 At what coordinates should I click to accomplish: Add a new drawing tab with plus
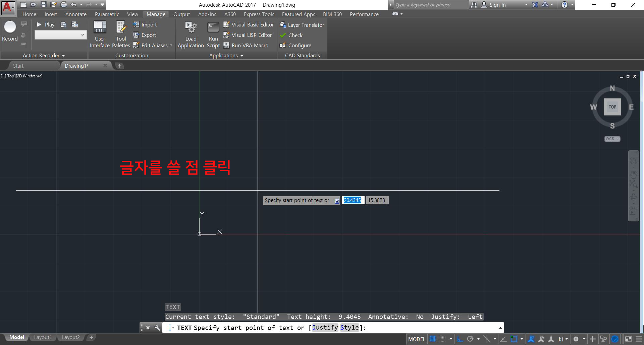pyautogui.click(x=119, y=66)
